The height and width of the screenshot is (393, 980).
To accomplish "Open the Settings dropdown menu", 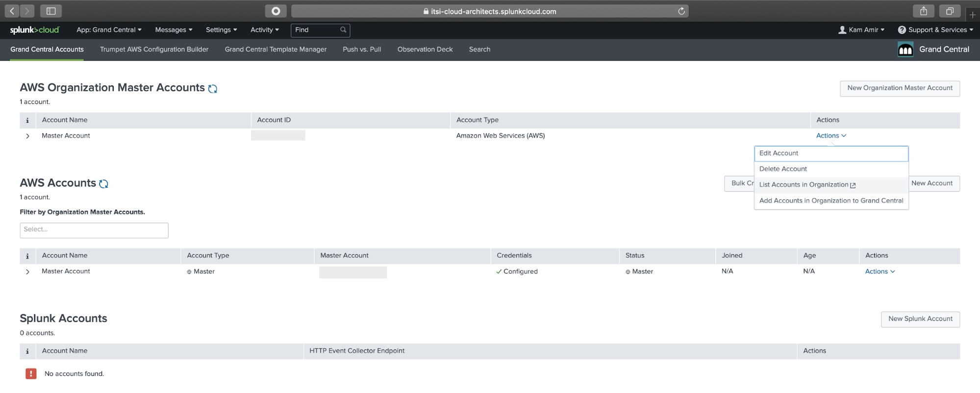I will click(221, 30).
